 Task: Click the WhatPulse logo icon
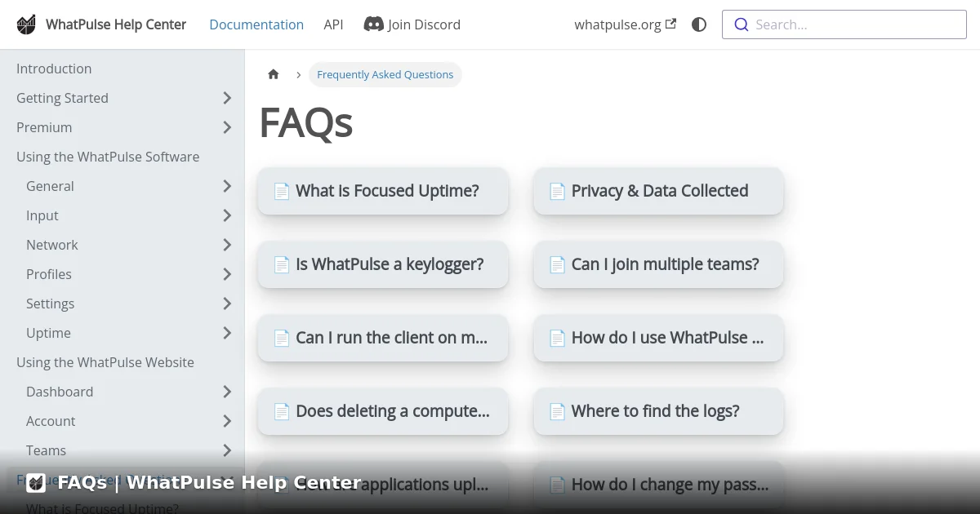point(27,24)
